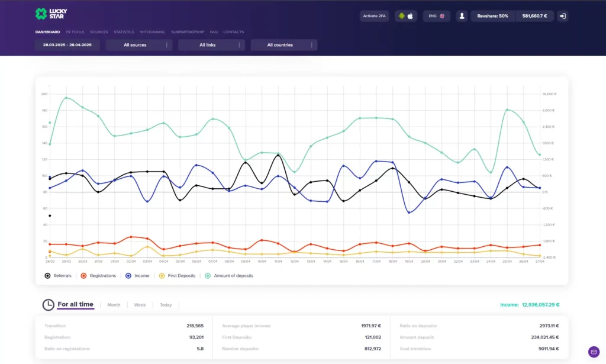606x364 pixels.
Task: Select the Android app icon
Action: tap(402, 15)
